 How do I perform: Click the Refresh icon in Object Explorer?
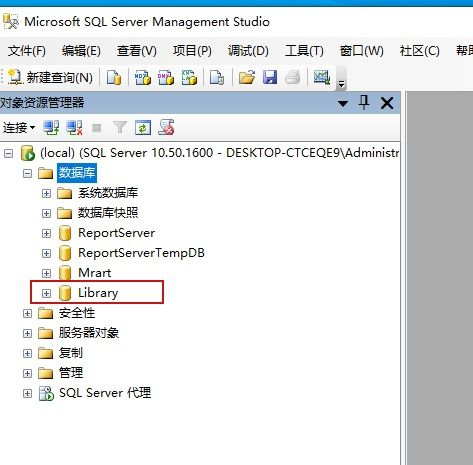coord(143,128)
